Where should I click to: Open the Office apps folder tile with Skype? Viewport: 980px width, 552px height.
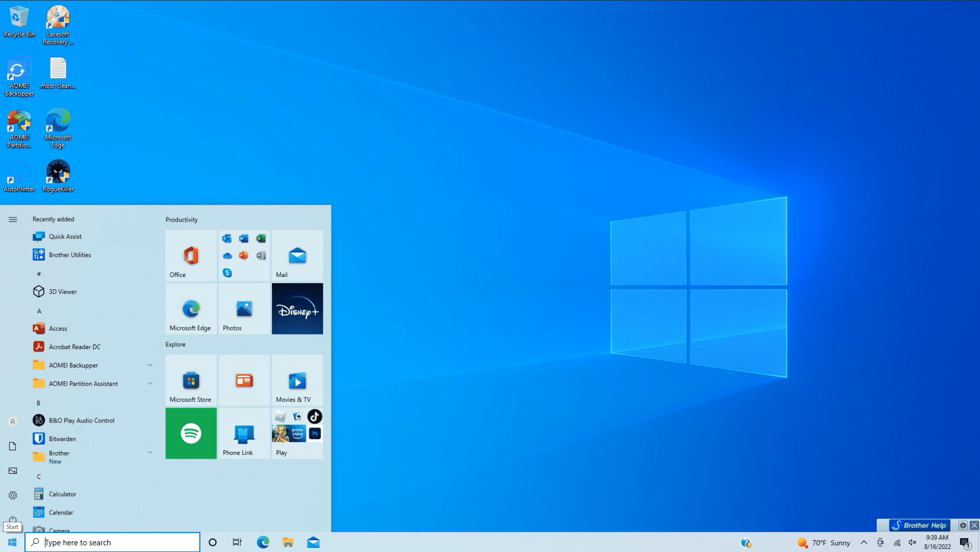244,255
